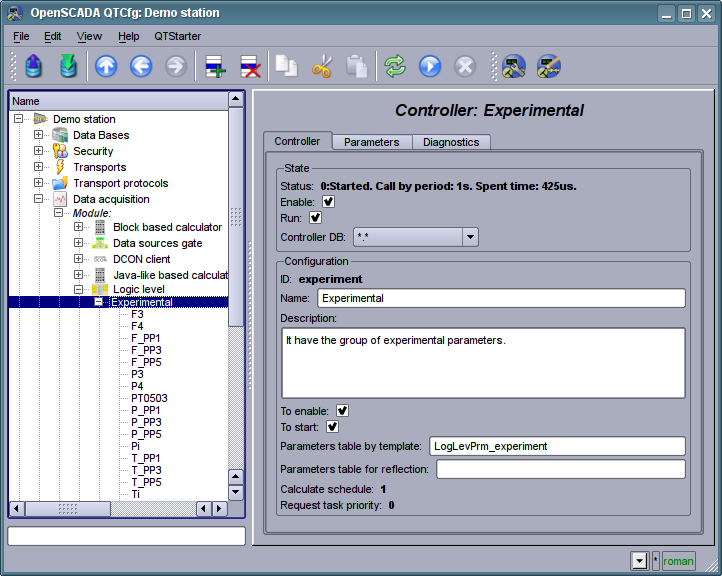The image size is (722, 576).
Task: Go up one level with Up arrow icon
Action: (106, 66)
